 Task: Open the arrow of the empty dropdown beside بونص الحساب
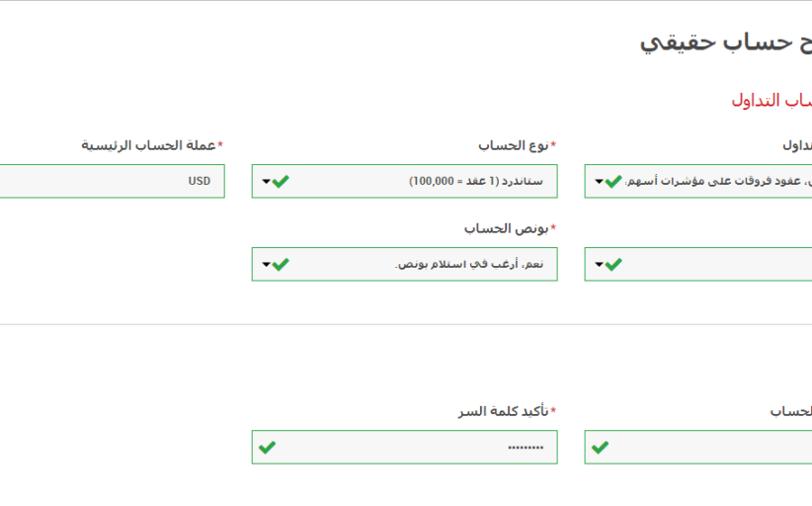pyautogui.click(x=599, y=265)
